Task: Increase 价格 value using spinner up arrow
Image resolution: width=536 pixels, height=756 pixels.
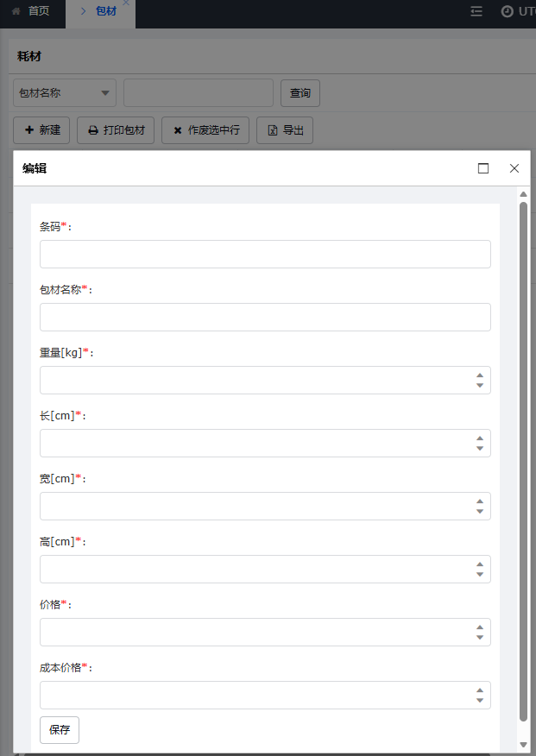Action: pyautogui.click(x=480, y=627)
